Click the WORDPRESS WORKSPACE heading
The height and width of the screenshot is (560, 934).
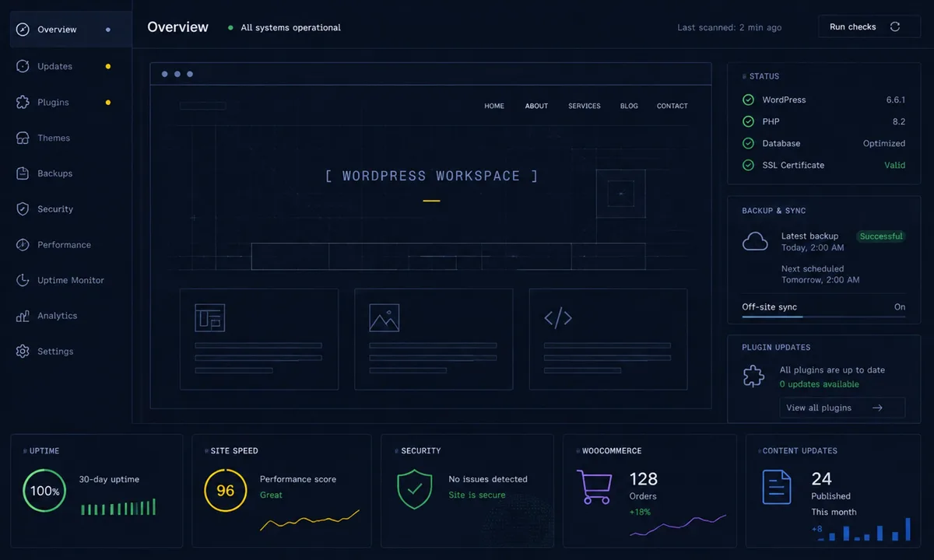[431, 176]
